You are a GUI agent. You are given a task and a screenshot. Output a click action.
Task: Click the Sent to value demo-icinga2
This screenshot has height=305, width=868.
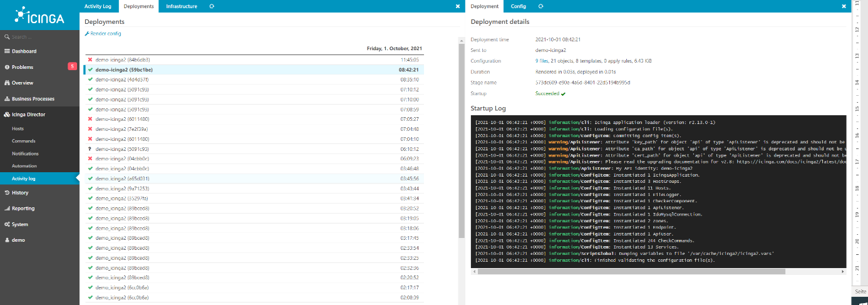550,50
